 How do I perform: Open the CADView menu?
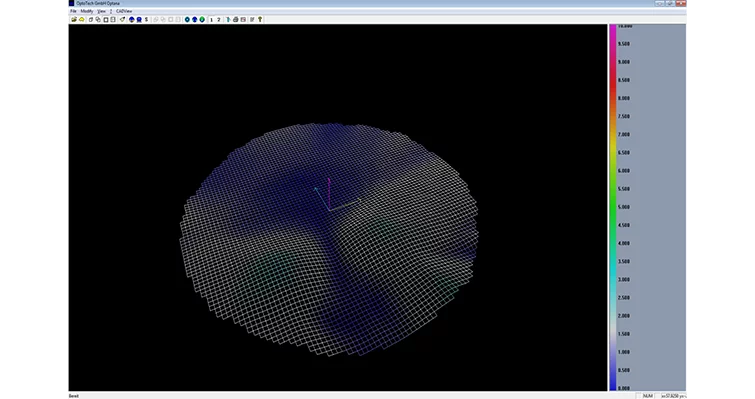tap(124, 11)
